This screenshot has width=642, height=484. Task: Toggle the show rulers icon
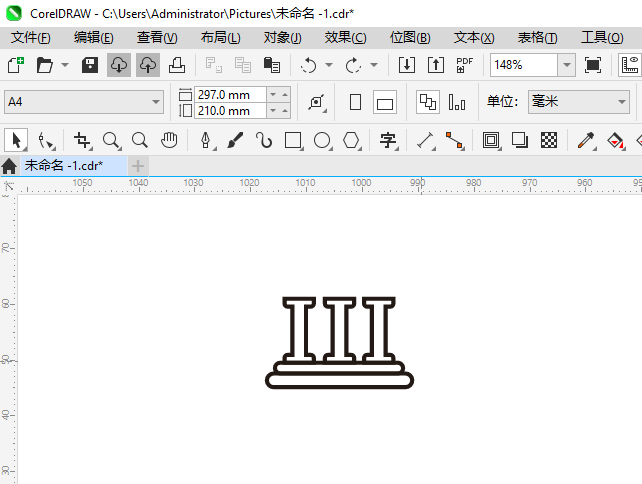point(630,65)
